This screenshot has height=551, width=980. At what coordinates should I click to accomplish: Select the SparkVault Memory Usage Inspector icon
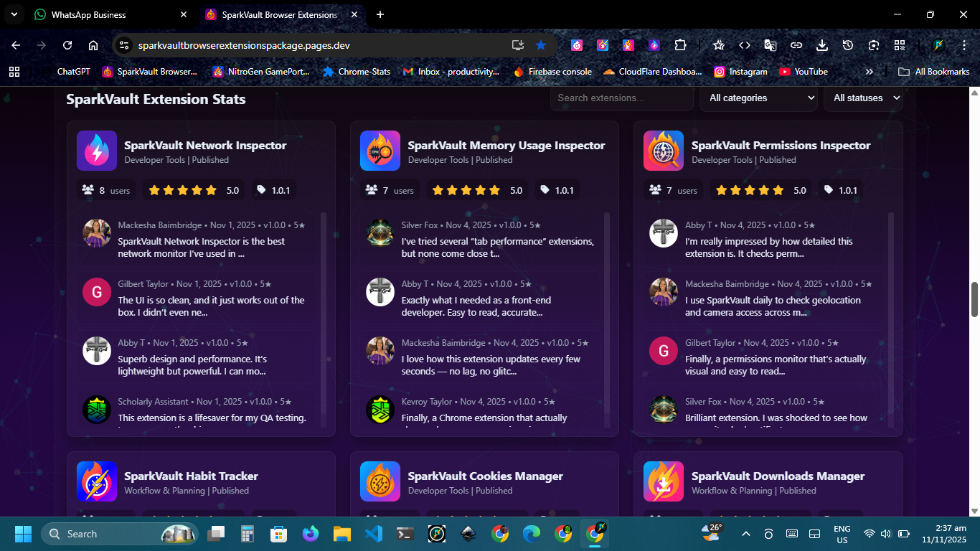[x=380, y=151]
